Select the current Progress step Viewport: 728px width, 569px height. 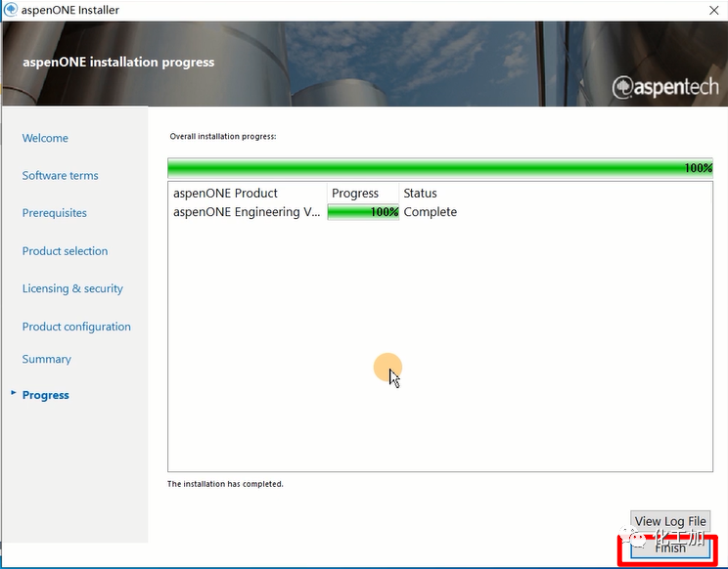[x=45, y=396]
